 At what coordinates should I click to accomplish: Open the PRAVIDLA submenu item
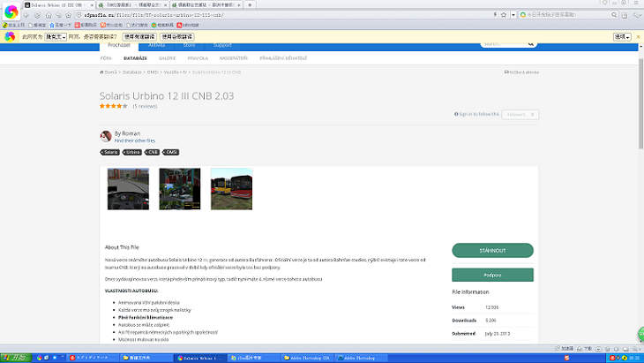coord(198,58)
